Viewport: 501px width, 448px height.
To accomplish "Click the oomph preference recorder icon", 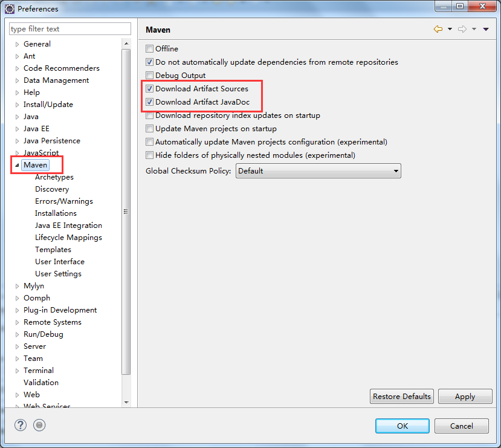I will 39,425.
